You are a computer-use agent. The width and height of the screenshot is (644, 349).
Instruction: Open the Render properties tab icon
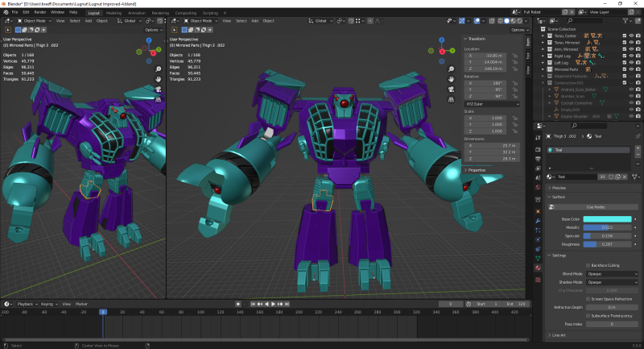pos(538,149)
